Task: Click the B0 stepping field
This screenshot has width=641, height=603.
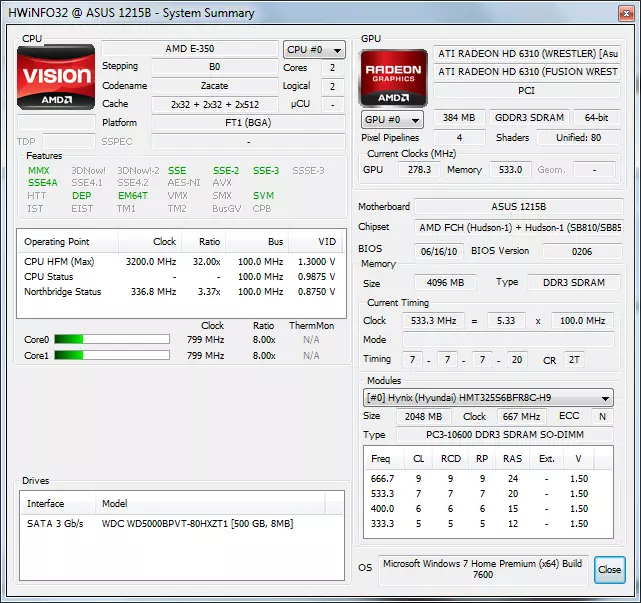Action: click(215, 67)
